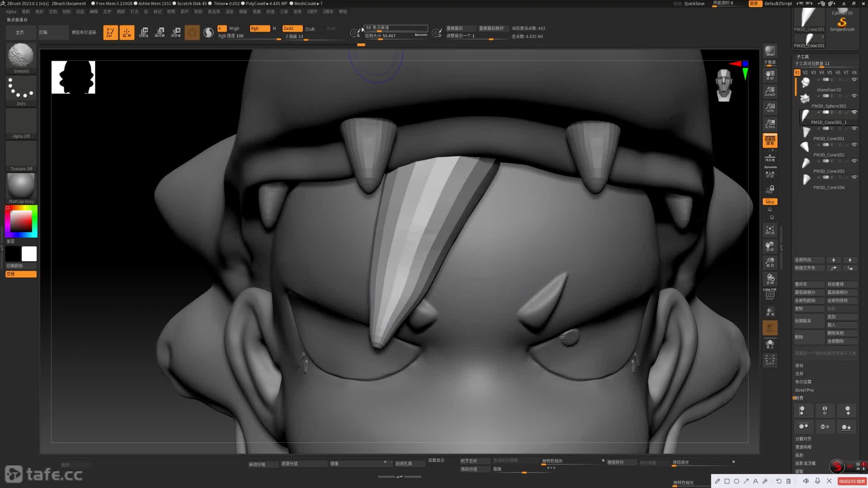Click the BPR render icon
The height and width of the screenshot is (488, 868).
pyautogui.click(x=770, y=51)
